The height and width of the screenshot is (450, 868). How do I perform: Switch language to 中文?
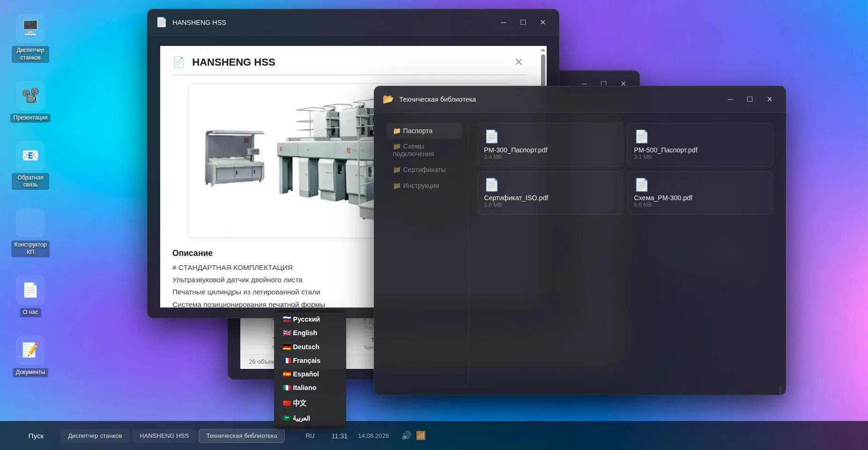[310, 403]
